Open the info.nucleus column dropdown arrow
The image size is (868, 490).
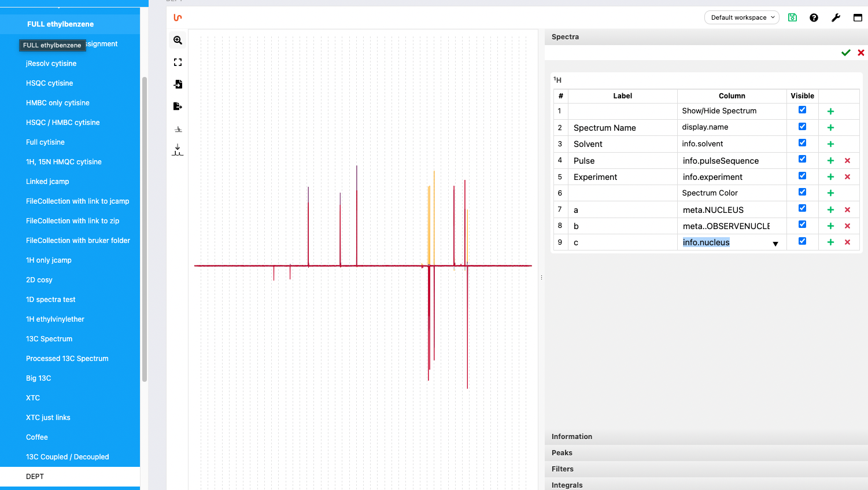coord(775,244)
